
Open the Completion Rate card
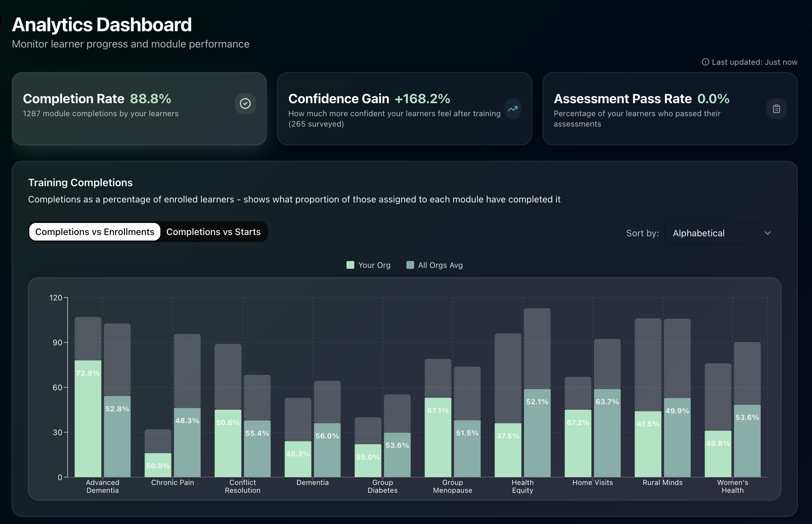click(x=139, y=109)
